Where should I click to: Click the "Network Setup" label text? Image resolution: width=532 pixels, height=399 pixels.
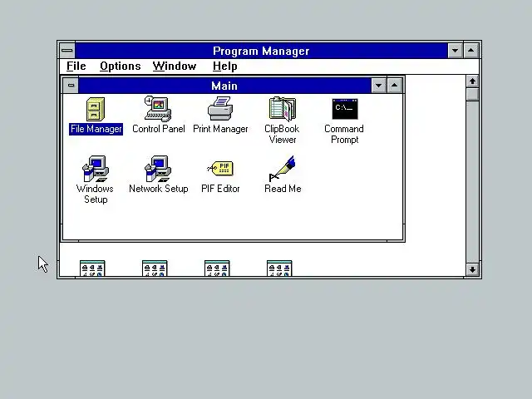coord(159,189)
